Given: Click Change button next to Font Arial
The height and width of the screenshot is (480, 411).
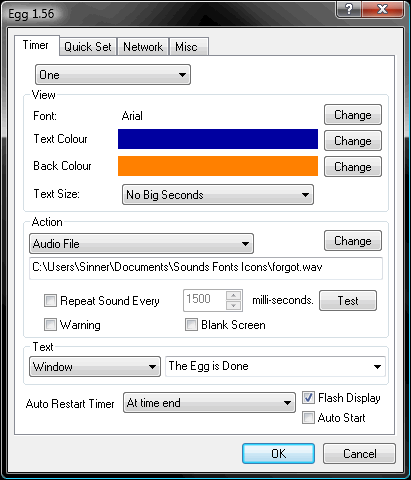Looking at the screenshot, I should point(353,115).
